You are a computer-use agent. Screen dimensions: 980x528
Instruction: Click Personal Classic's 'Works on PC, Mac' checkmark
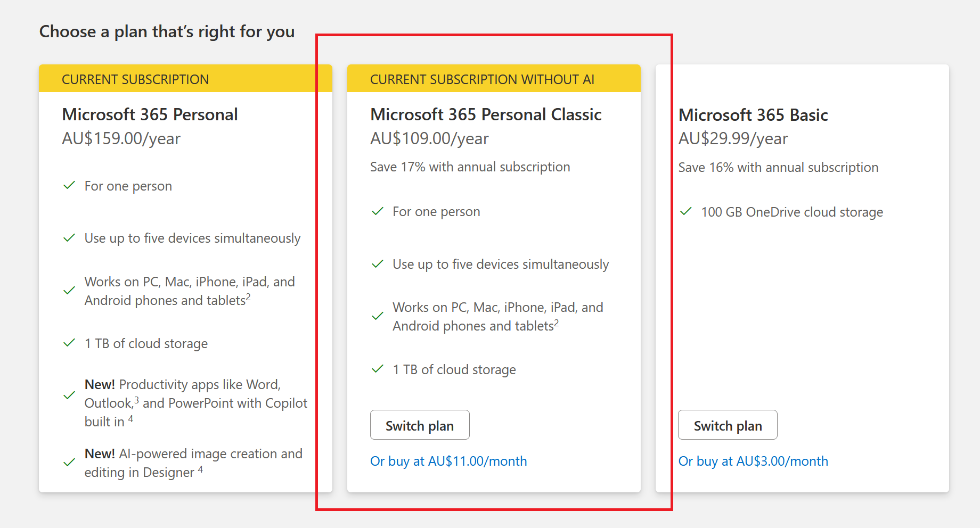(378, 316)
